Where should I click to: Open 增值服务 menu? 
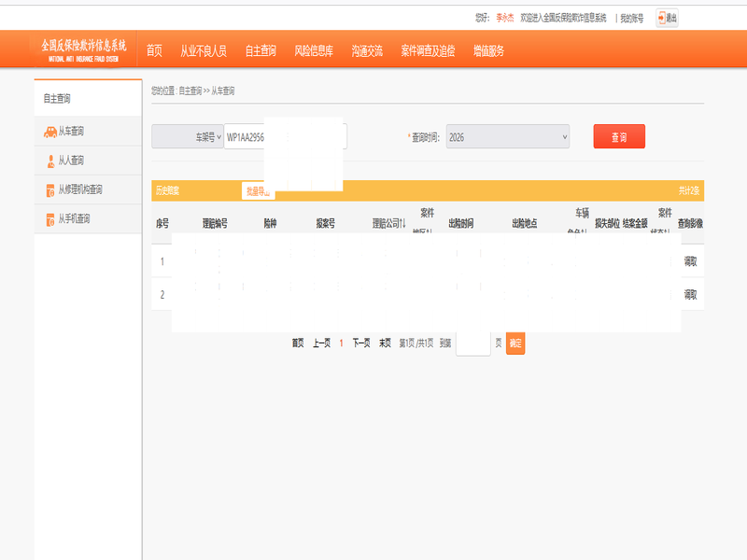tap(488, 50)
